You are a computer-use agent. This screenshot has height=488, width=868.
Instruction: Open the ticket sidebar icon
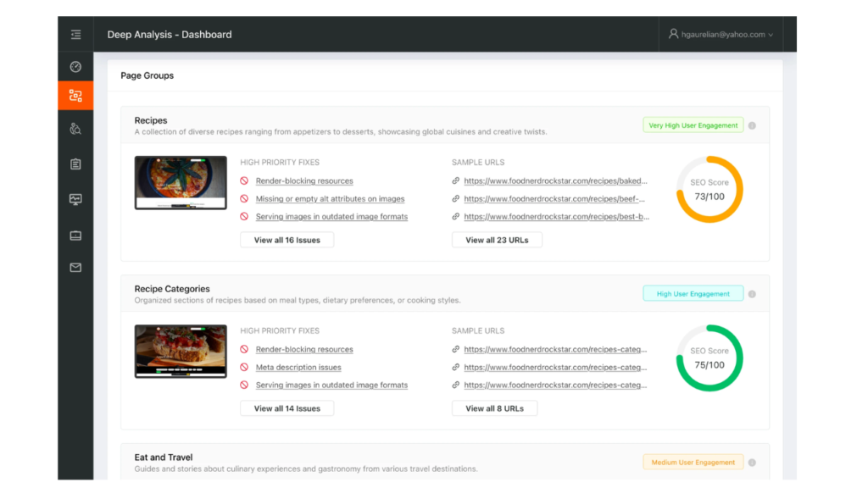click(75, 236)
